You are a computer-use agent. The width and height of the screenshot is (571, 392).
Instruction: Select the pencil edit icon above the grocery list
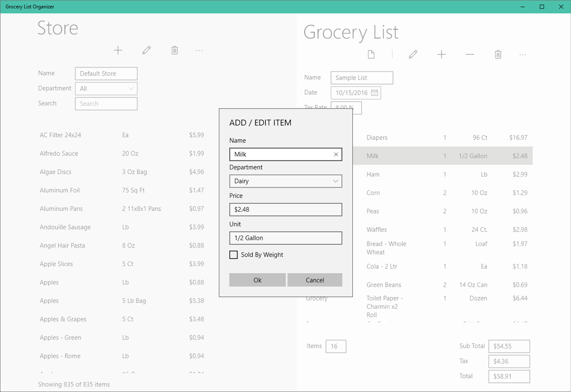point(413,54)
